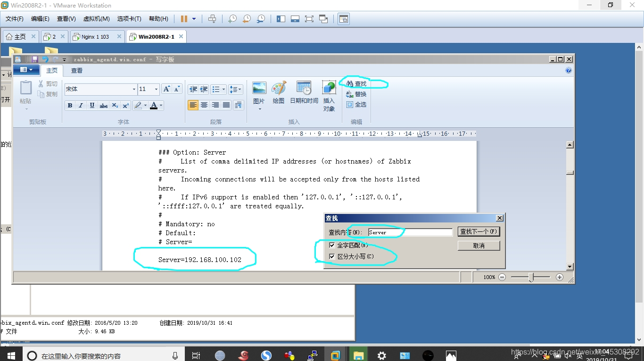644x361 pixels.
Task: Uncheck whole word match (全字匹配) checkbox
Action: pyautogui.click(x=332, y=245)
